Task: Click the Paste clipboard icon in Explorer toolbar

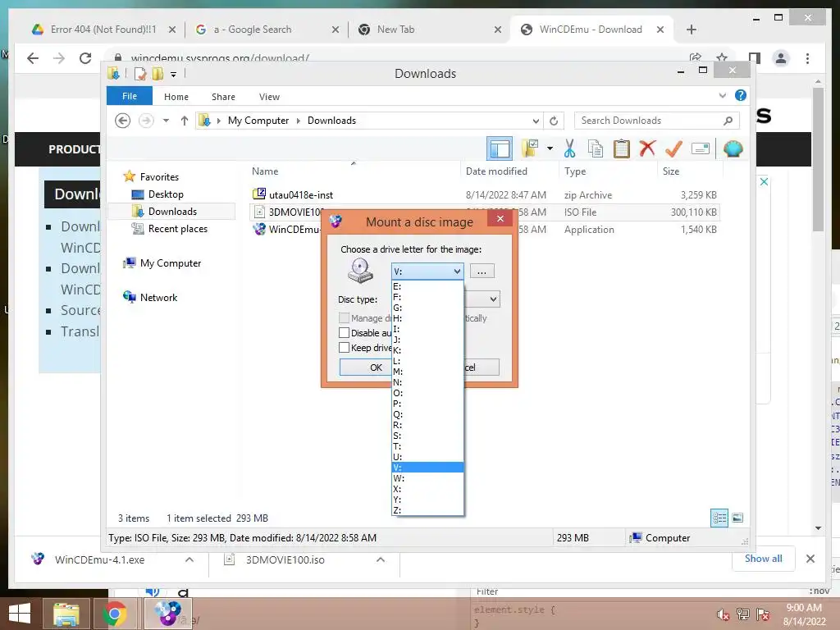Action: (622, 148)
